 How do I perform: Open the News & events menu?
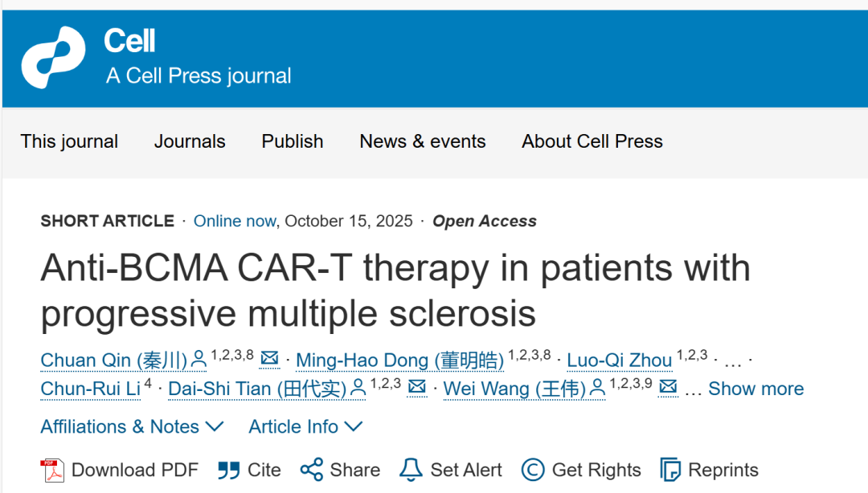pyautogui.click(x=423, y=141)
